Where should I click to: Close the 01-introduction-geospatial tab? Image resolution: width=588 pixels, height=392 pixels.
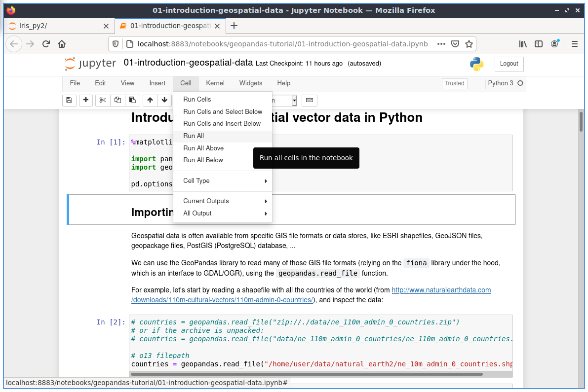(x=217, y=26)
